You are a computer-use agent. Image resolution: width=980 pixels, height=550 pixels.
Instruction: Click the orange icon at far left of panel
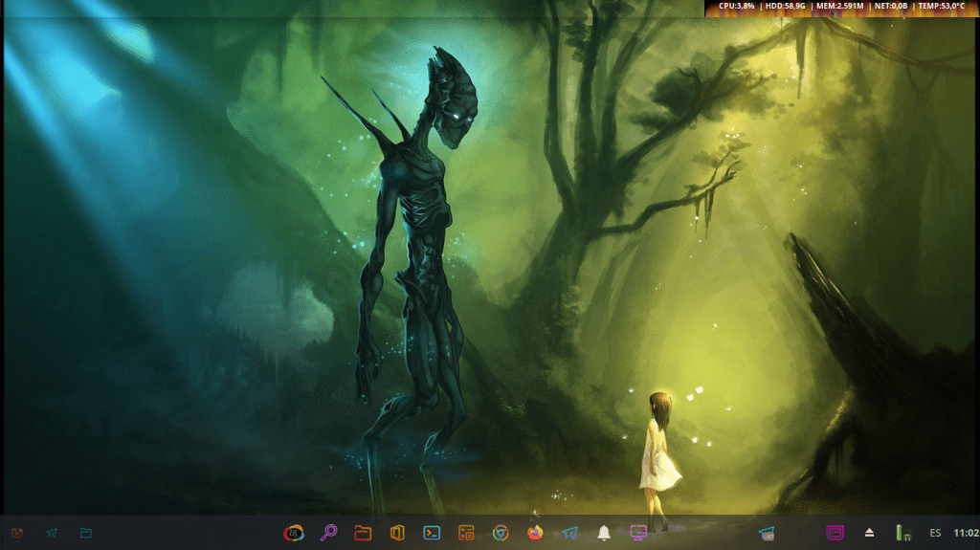(17, 533)
